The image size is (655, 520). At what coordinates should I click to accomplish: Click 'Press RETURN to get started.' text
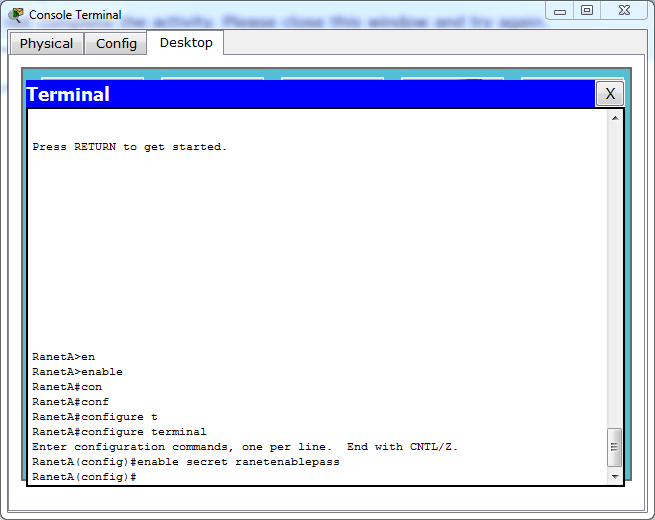pyautogui.click(x=129, y=147)
